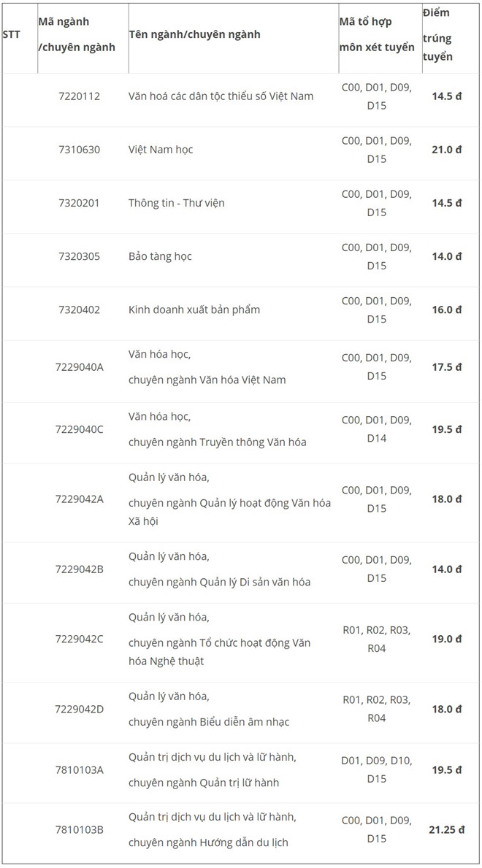Click the Mã tổ hợp môn xét tuyển header
The width and height of the screenshot is (482, 868).
pyautogui.click(x=377, y=34)
